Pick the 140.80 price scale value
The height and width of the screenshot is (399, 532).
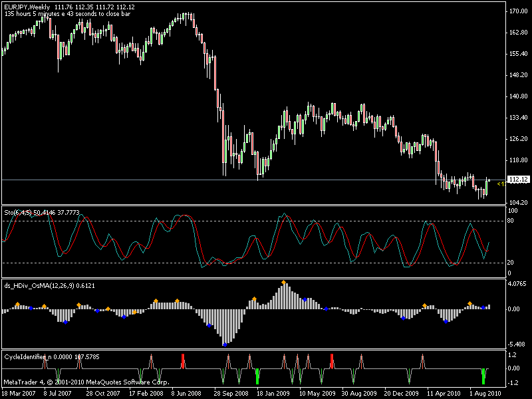519,96
